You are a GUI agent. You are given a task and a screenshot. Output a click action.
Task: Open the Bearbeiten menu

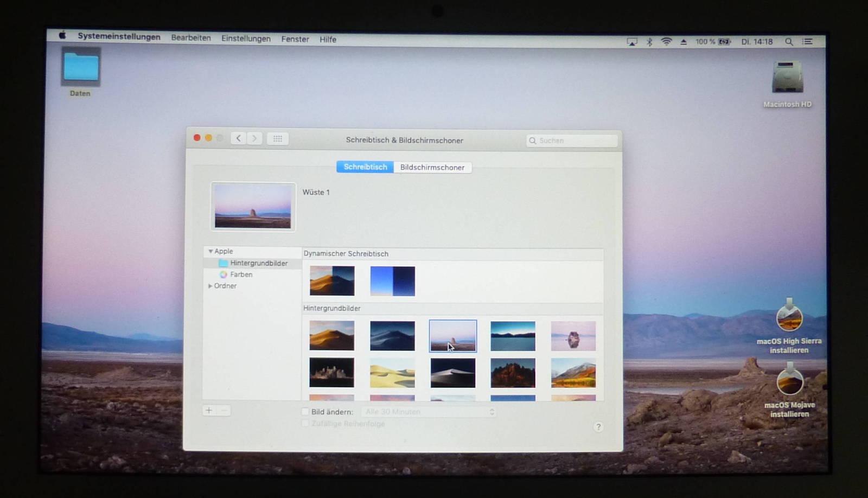pos(191,38)
